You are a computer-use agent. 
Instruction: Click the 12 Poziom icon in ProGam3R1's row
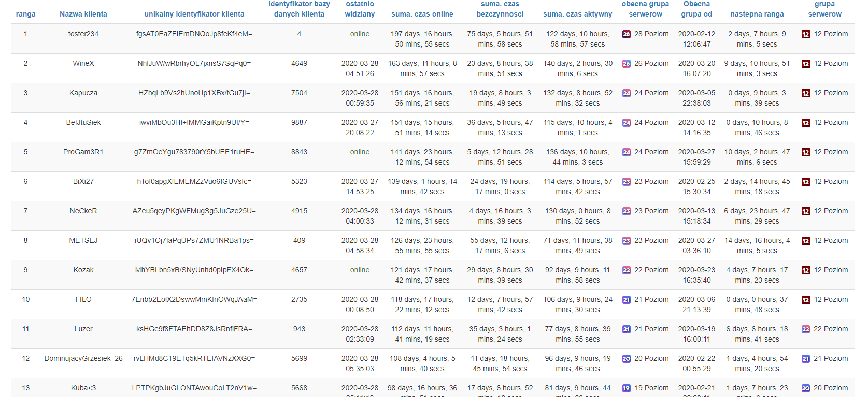point(806,152)
